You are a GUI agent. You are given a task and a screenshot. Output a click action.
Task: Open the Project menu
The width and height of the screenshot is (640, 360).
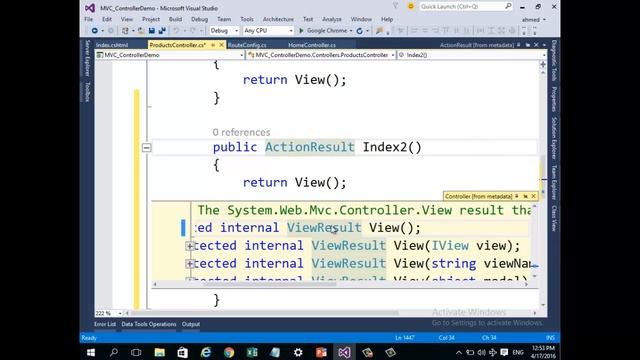pyautogui.click(x=151, y=19)
